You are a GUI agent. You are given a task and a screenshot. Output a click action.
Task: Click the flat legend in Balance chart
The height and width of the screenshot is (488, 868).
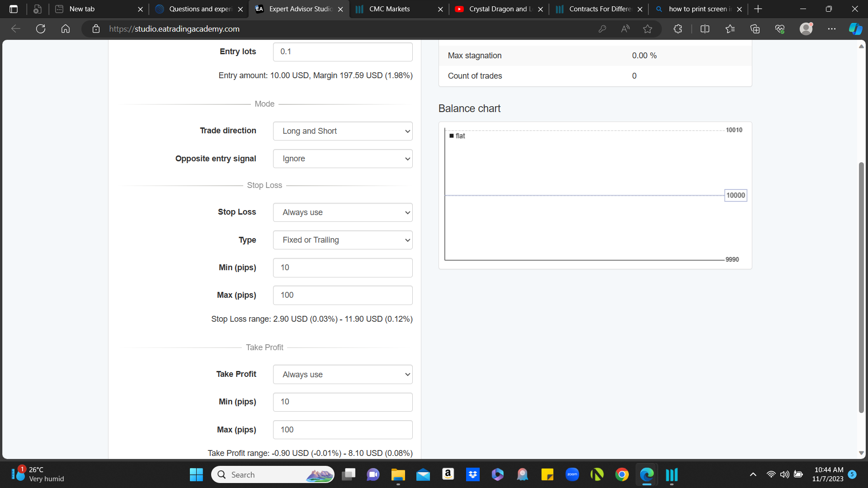(x=457, y=136)
